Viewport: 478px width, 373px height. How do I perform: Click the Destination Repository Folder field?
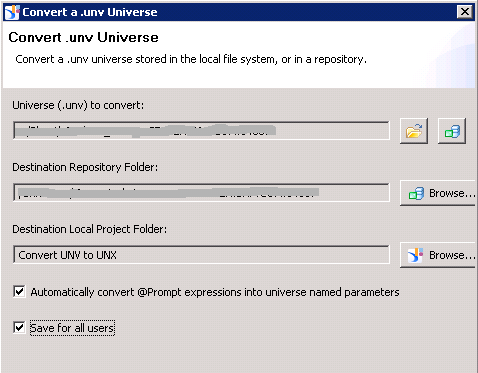(x=201, y=192)
